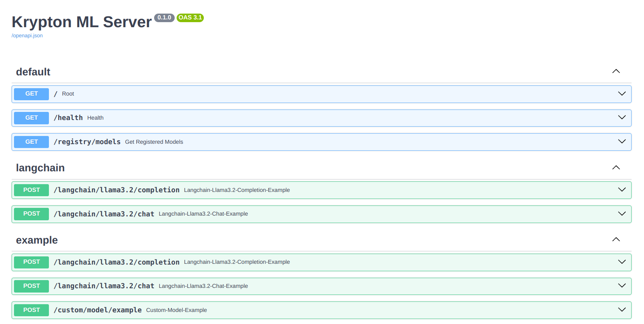
Task: Click POST badge of langchain-section chat endpoint
Action: pyautogui.click(x=31, y=214)
